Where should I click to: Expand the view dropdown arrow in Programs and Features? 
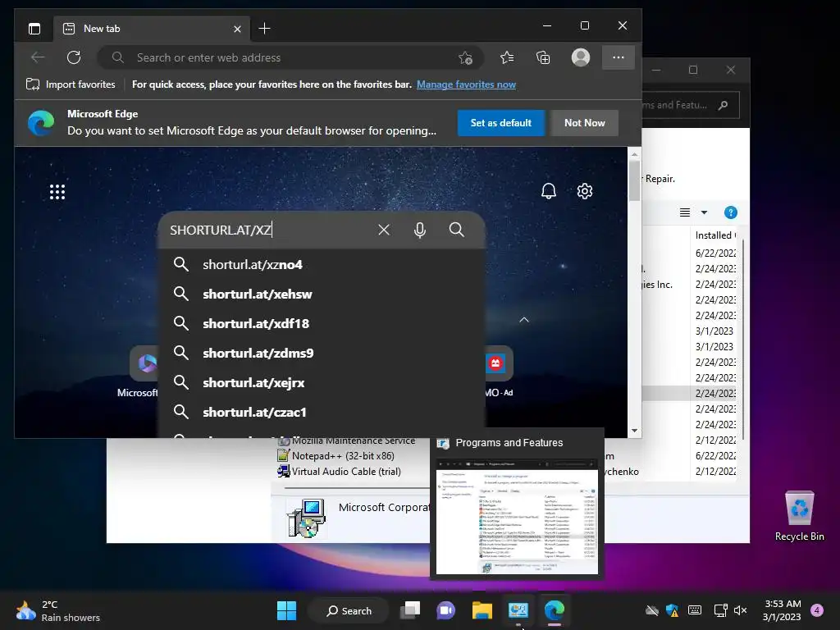click(x=704, y=212)
